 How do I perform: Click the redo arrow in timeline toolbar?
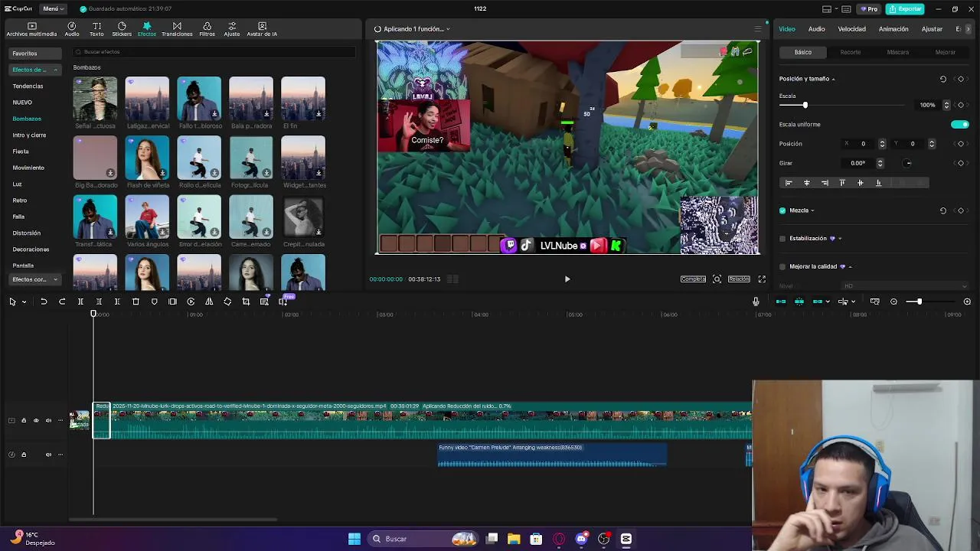(x=62, y=302)
